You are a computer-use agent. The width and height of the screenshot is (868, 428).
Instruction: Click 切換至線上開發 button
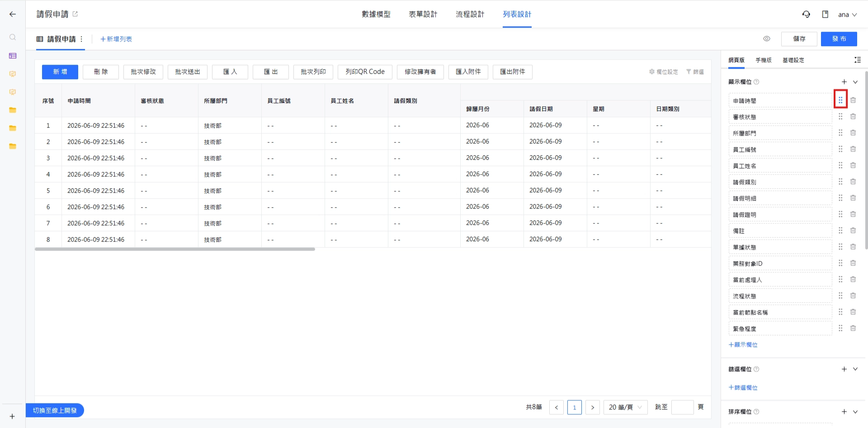tap(55, 410)
